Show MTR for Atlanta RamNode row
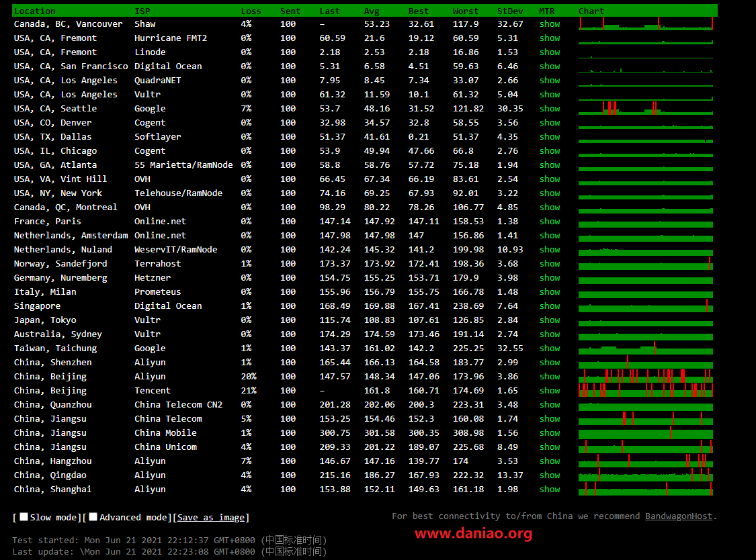This screenshot has height=560, width=756. tap(550, 165)
